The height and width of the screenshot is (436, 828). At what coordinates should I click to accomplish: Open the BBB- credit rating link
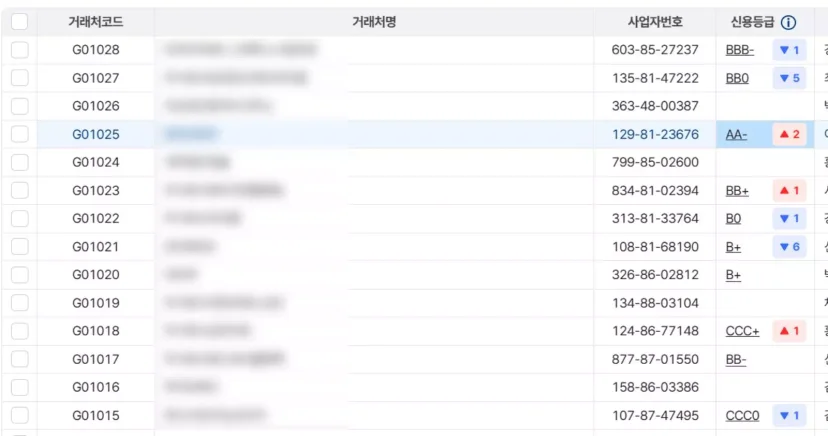coord(739,50)
